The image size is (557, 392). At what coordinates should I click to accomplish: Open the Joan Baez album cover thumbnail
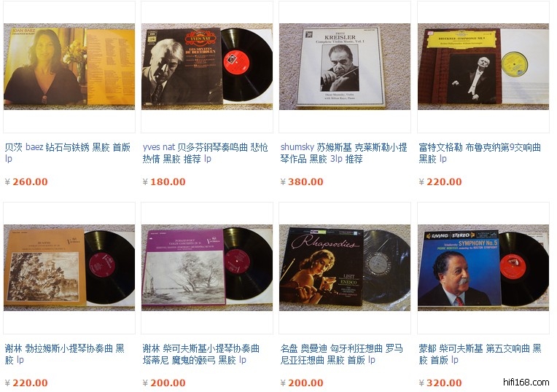tap(69, 66)
